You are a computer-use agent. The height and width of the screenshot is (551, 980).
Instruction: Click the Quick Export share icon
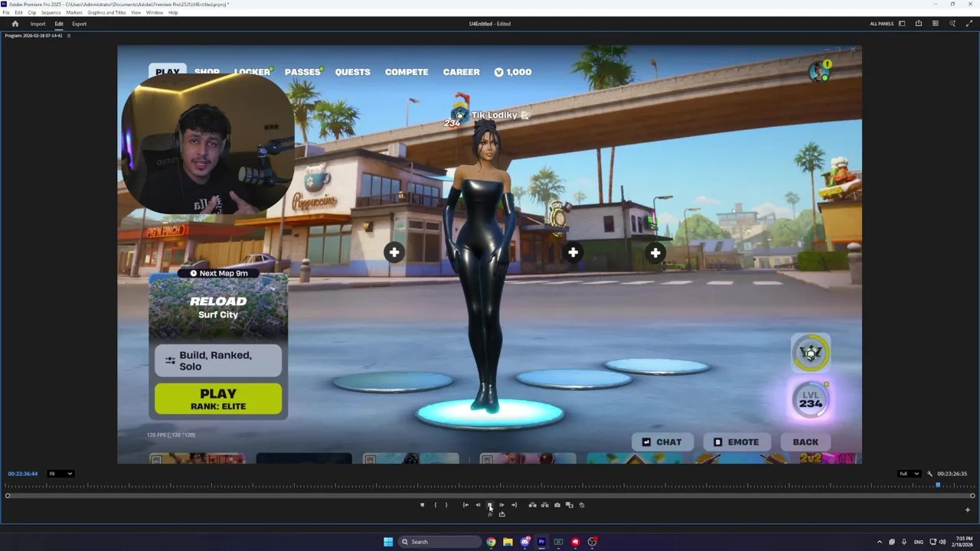pyautogui.click(x=919, y=24)
